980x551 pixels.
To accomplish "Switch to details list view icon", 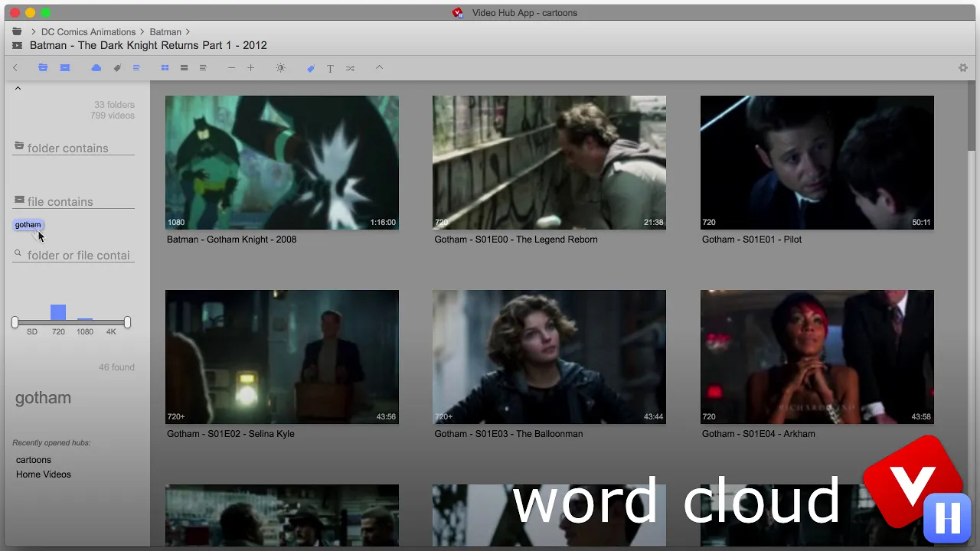I will (203, 68).
